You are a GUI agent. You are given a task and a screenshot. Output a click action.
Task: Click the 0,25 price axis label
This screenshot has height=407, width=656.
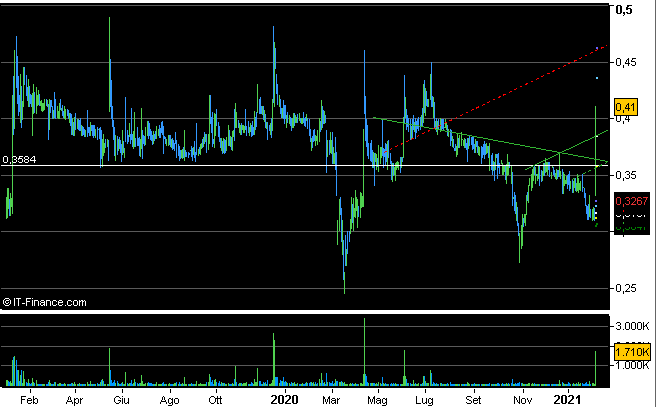[x=627, y=289]
